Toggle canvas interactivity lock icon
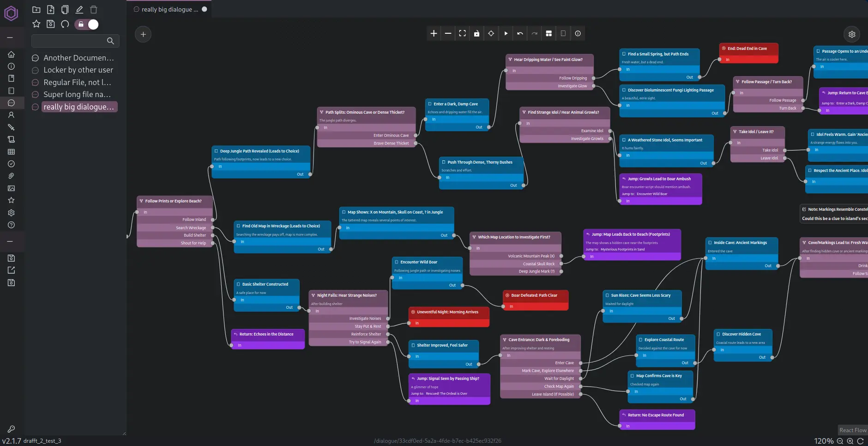 476,33
